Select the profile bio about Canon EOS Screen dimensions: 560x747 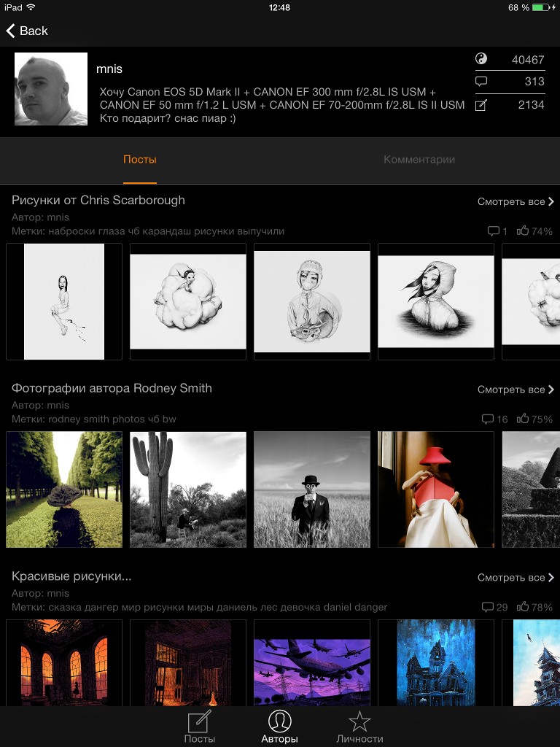point(282,105)
